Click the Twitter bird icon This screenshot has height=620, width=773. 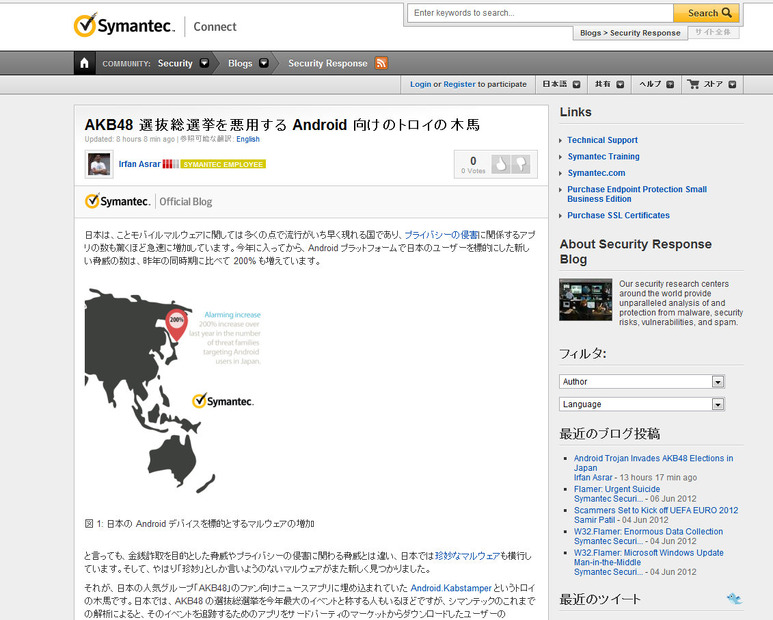click(734, 598)
